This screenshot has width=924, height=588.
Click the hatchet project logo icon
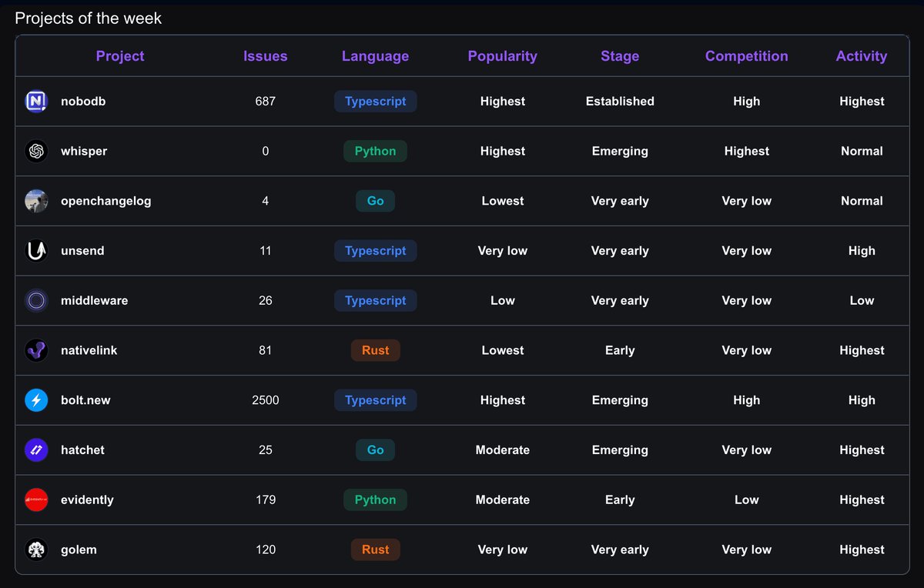tap(36, 450)
